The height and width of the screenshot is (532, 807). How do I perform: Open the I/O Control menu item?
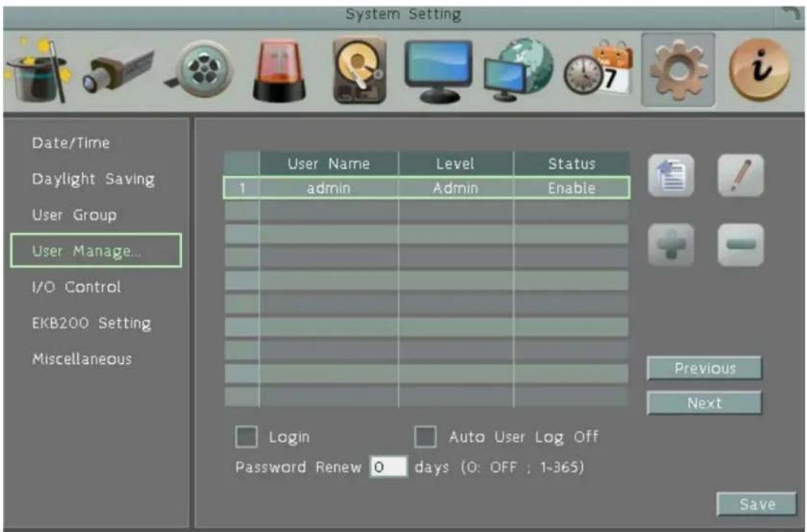pos(76,287)
